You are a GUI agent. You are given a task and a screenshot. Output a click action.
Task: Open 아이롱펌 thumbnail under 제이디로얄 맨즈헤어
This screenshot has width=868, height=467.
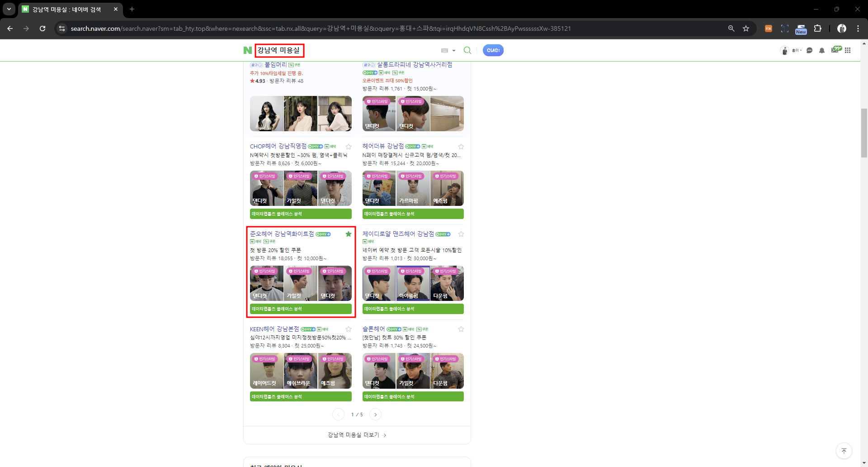pyautogui.click(x=413, y=283)
